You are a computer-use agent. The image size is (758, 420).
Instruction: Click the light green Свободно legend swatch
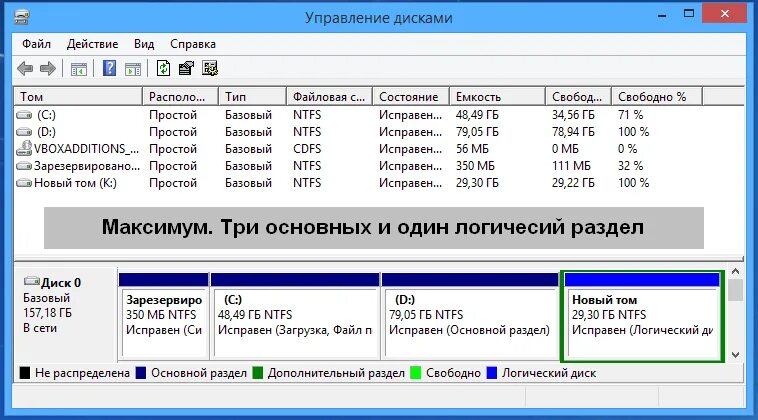point(415,373)
